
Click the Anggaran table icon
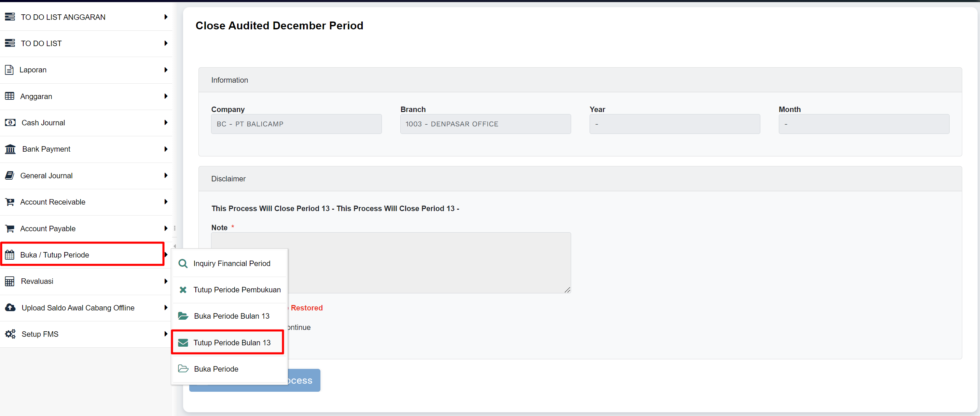pyautogui.click(x=10, y=96)
